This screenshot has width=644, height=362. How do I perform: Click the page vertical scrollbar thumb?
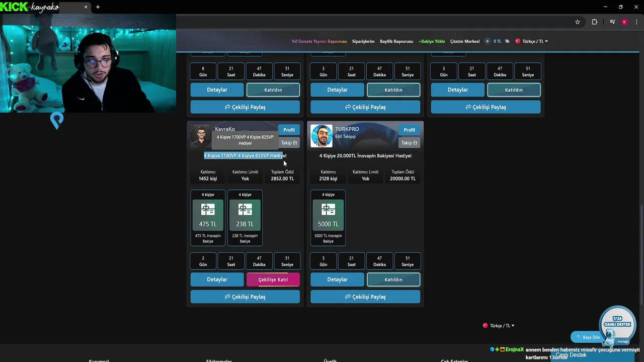(641, 254)
